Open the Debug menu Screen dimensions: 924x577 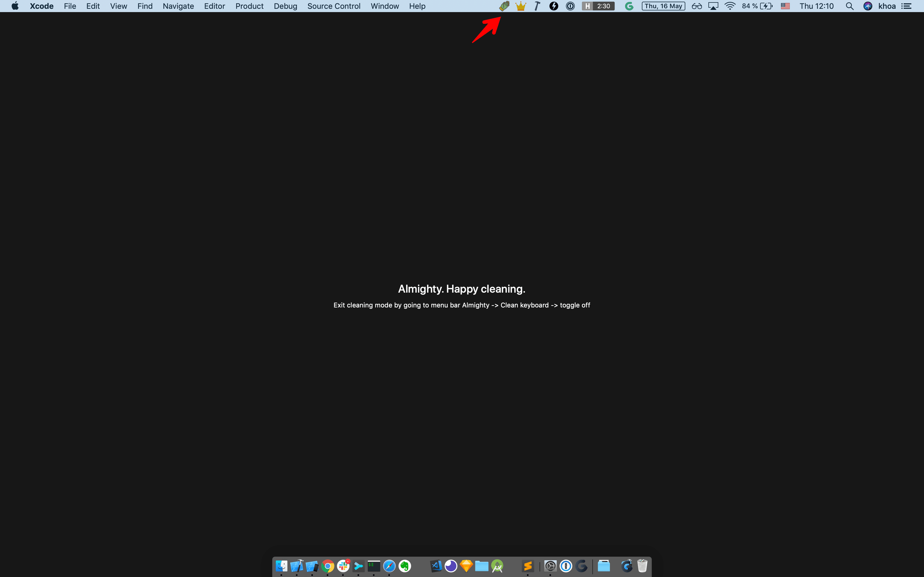coord(285,6)
